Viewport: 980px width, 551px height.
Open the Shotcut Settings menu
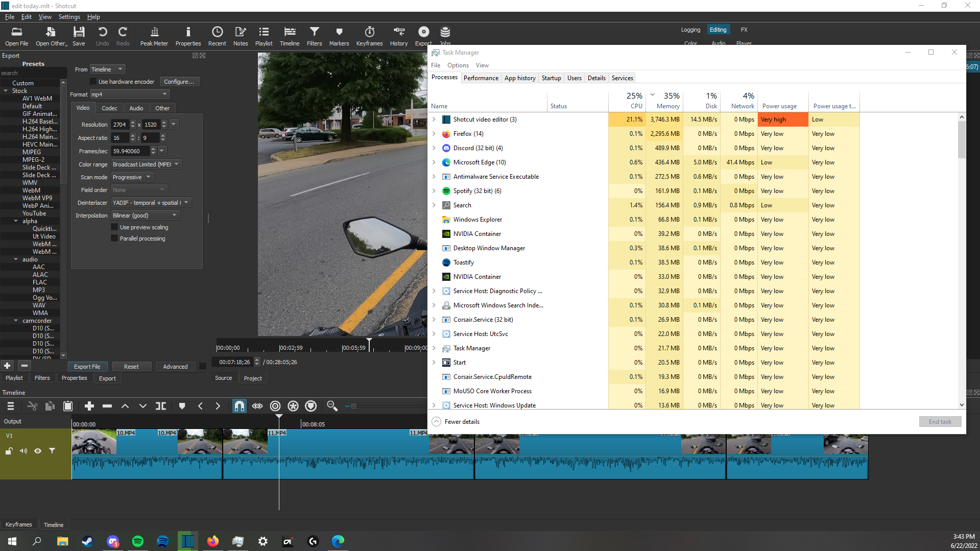[69, 17]
